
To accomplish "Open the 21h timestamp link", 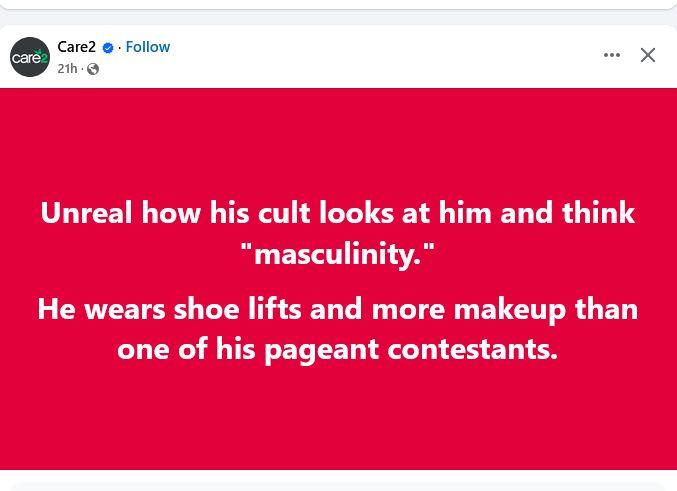I will (67, 69).
